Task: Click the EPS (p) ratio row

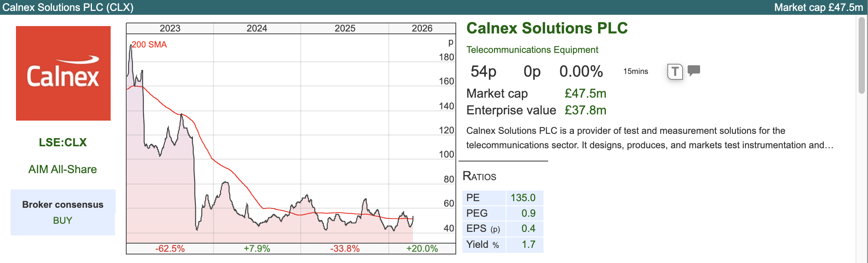Action: point(503,229)
